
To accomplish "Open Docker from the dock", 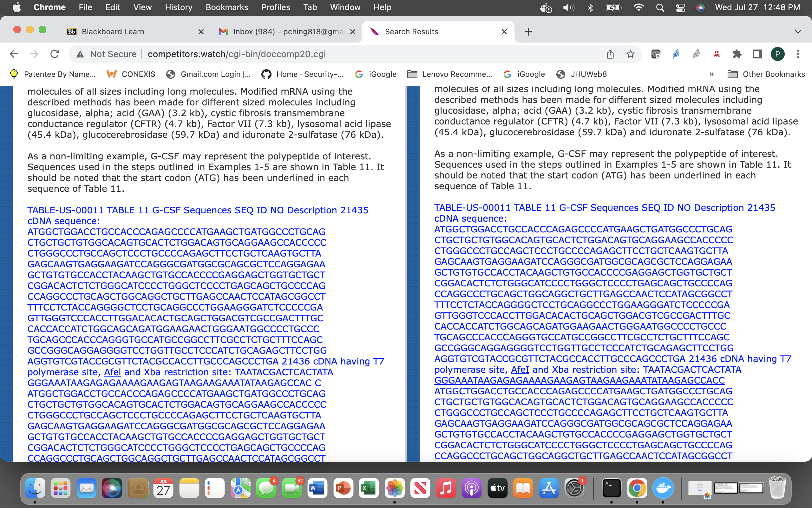I will point(663,488).
